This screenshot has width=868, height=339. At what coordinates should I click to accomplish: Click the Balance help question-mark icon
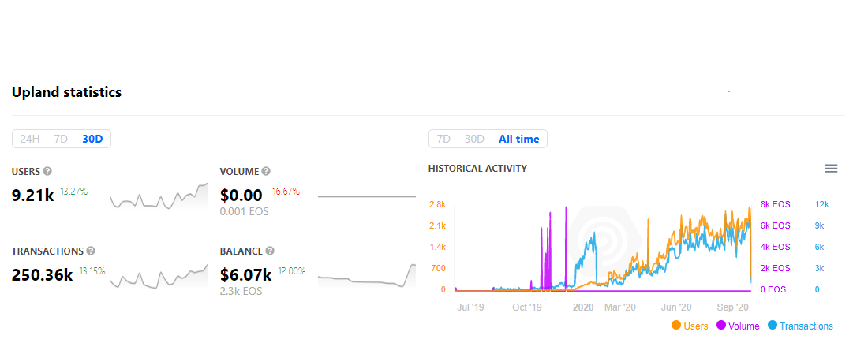[270, 251]
